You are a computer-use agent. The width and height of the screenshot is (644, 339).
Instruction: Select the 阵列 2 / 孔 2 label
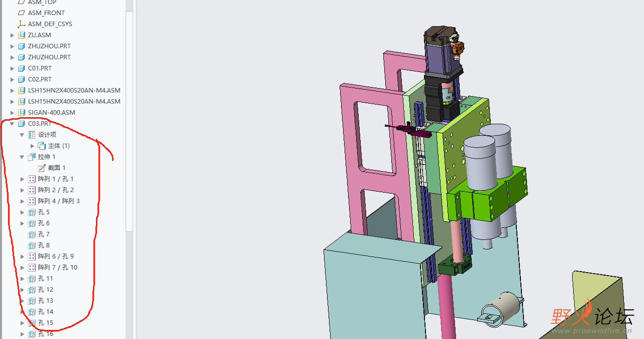tap(56, 190)
